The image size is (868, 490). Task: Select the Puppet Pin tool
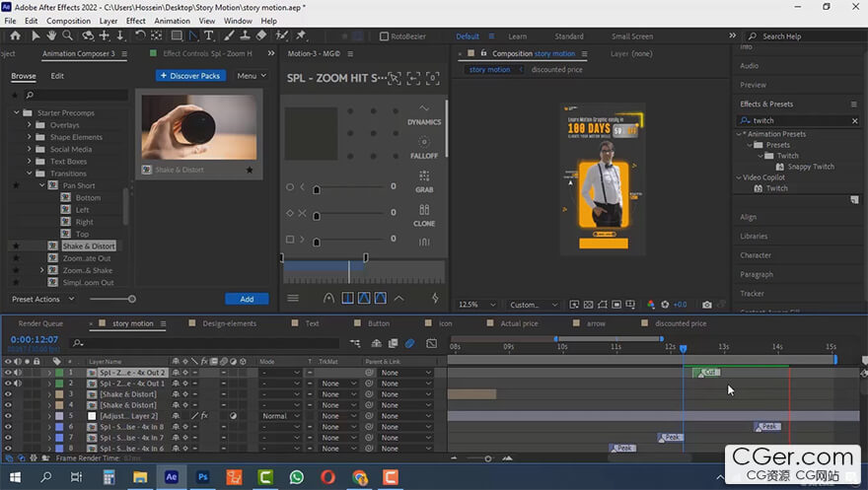tap(301, 35)
